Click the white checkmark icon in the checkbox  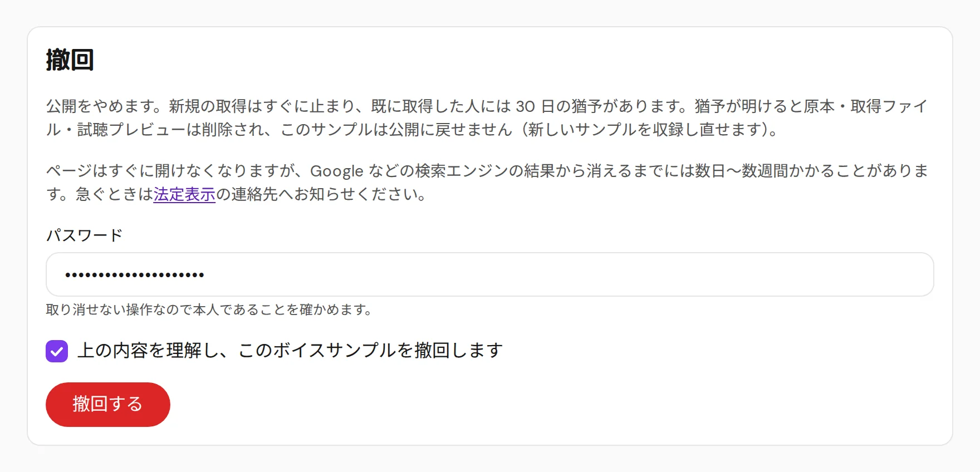(57, 352)
